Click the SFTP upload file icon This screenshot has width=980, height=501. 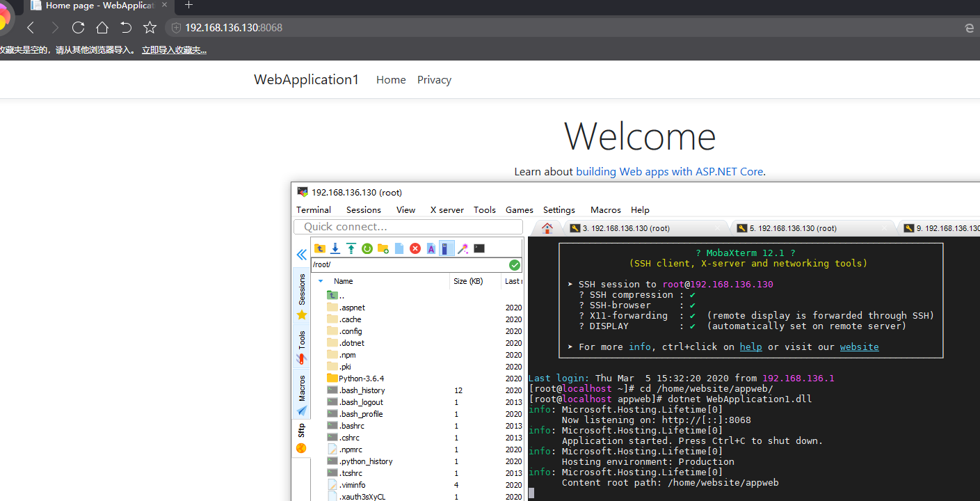[351, 248]
